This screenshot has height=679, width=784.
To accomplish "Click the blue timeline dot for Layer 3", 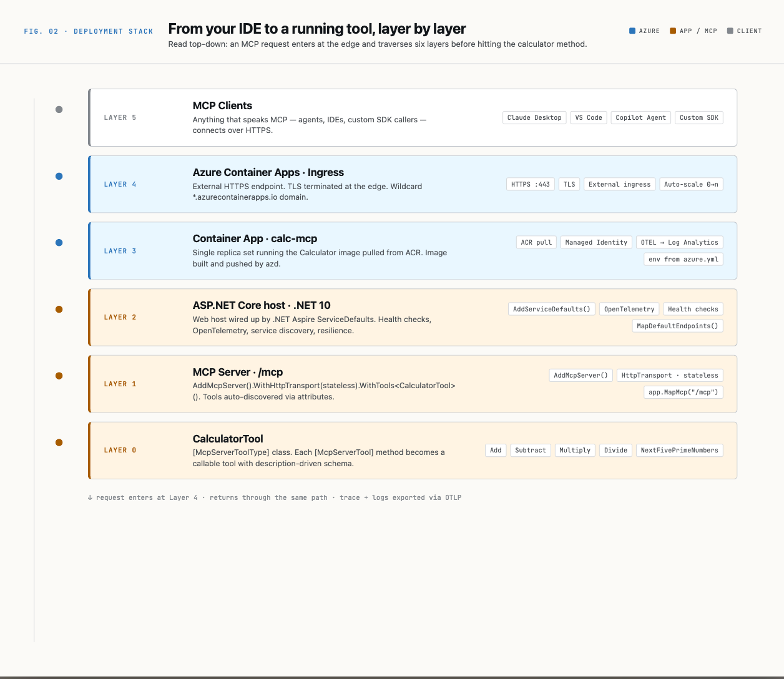I will click(x=59, y=243).
